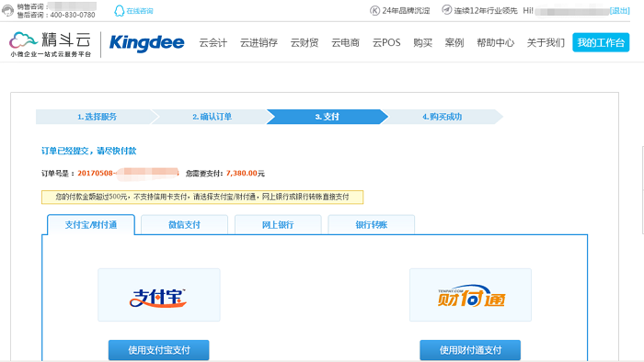The height and width of the screenshot is (362, 644).
Task: Select the 财付通 Tenpay logo card
Action: point(470,295)
